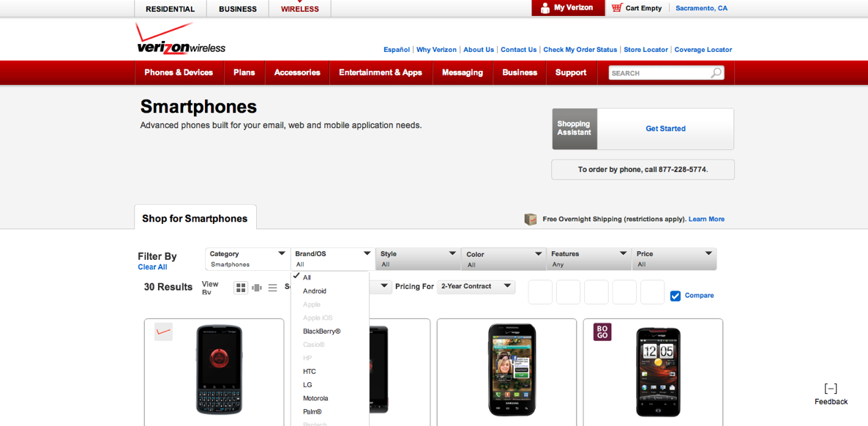Switch to carousel view icon

point(257,288)
